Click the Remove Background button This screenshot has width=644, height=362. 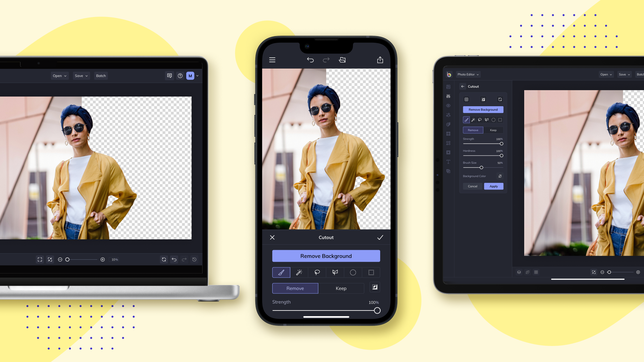click(326, 256)
